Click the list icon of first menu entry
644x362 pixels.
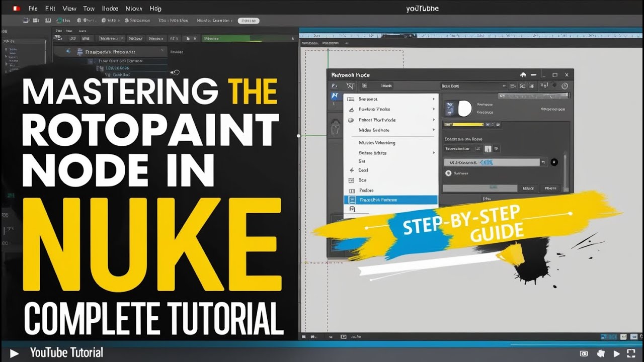point(351,99)
